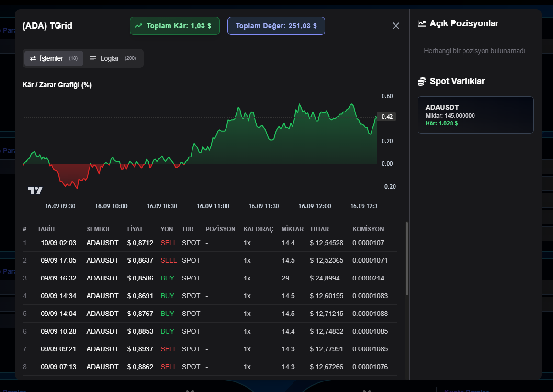Viewport: 553px width, 392px height.
Task: Click the KOMİSYON column header
Action: pos(368,229)
